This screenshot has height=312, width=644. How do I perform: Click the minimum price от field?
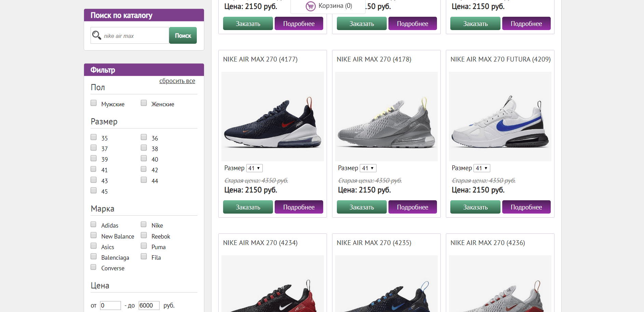pyautogui.click(x=110, y=305)
